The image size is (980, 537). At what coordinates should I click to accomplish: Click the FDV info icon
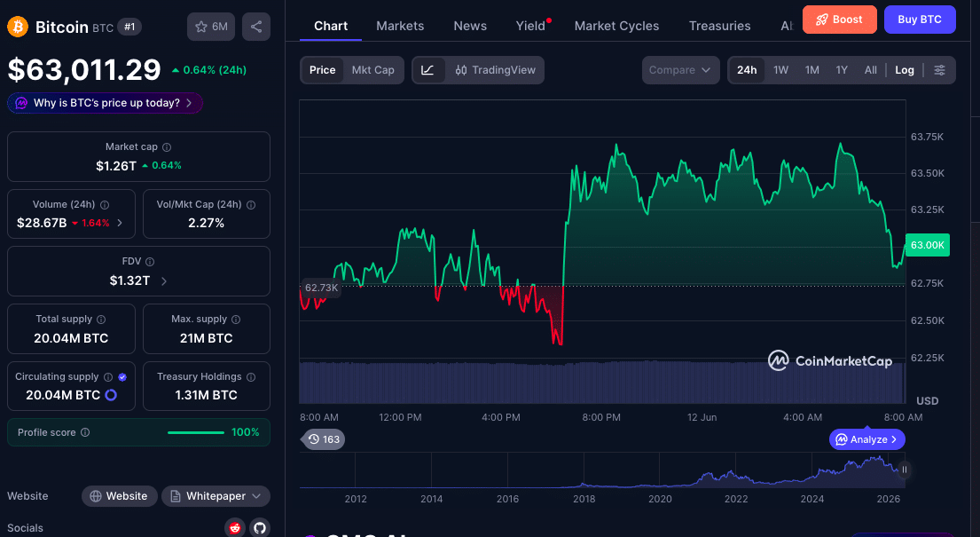point(150,262)
